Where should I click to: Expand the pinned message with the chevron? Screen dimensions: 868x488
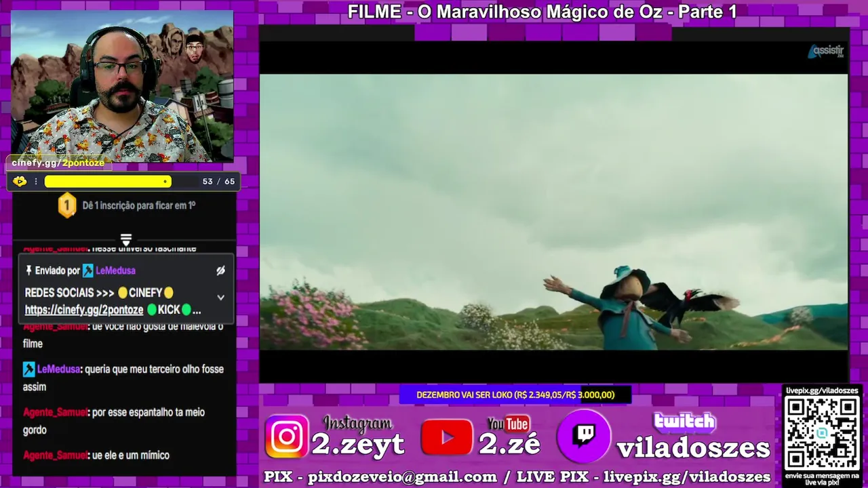(220, 298)
